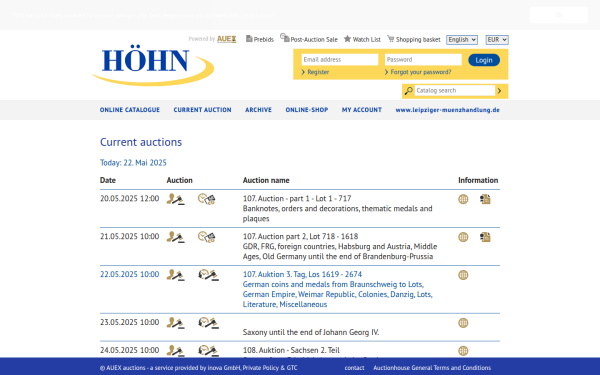Click '107. Auction part 2, Lot 718 - 1618'
This screenshot has width=600, height=375.
(x=300, y=236)
